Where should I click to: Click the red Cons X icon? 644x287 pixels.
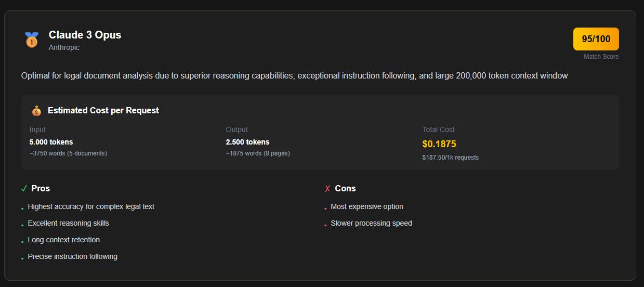327,188
